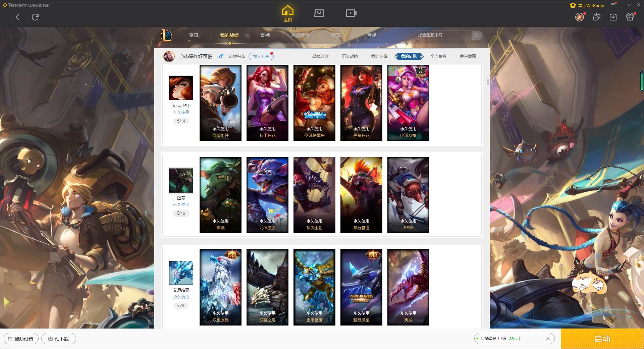Click the user avatar icon top right
644x349 pixels.
[x=580, y=17]
